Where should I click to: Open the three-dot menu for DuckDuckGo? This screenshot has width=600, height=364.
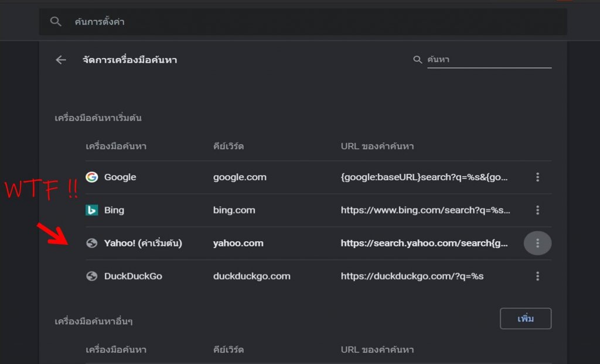tap(538, 276)
